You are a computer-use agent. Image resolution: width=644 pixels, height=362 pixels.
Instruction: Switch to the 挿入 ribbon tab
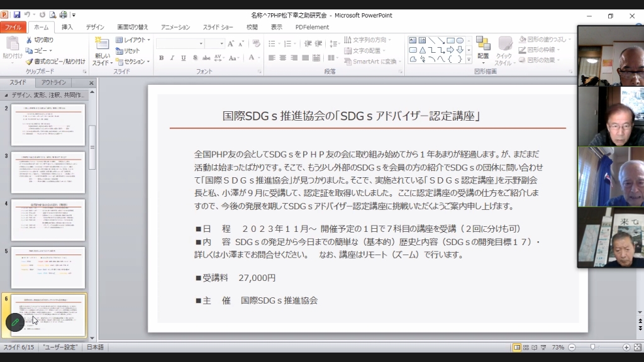click(x=67, y=27)
